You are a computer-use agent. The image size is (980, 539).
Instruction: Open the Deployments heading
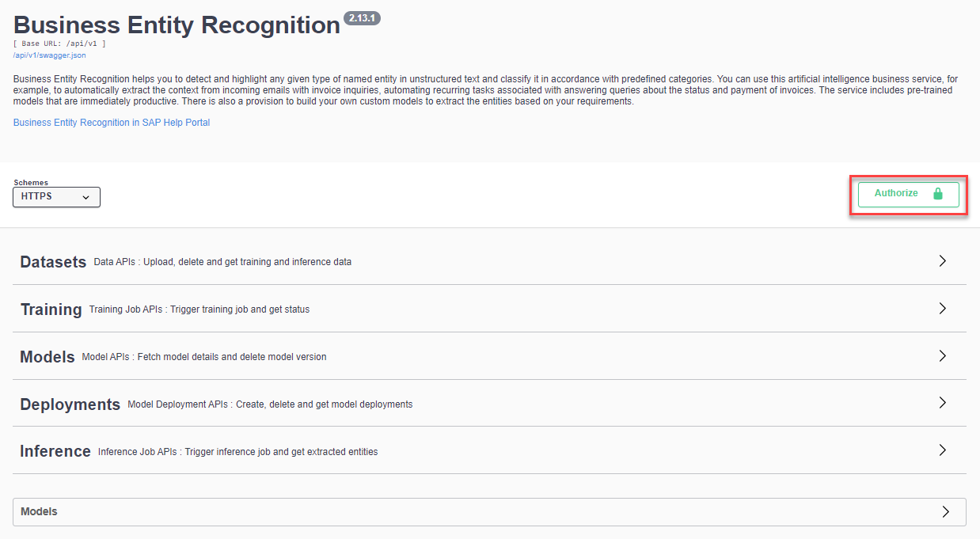point(70,404)
